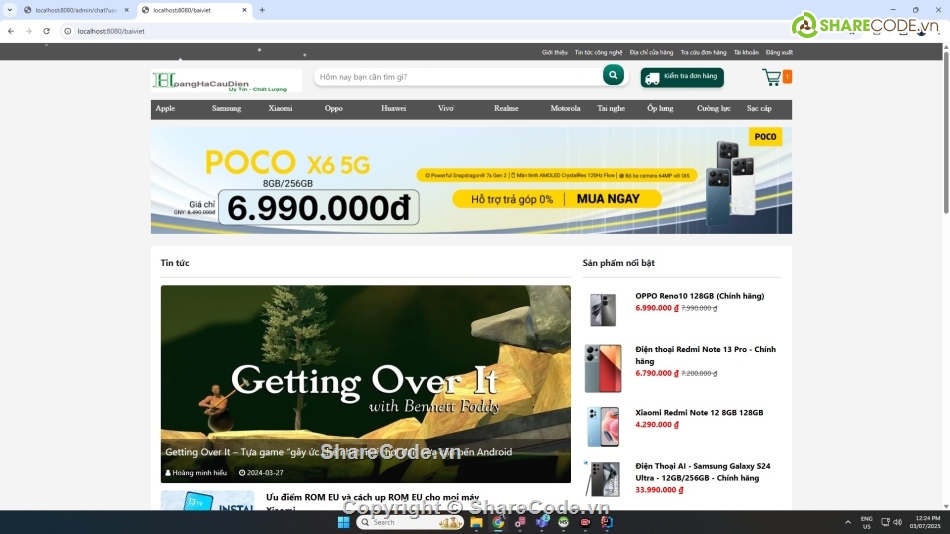Viewport: 950px width, 534px height.
Task: Open a new browser tab with plus
Action: tap(262, 10)
